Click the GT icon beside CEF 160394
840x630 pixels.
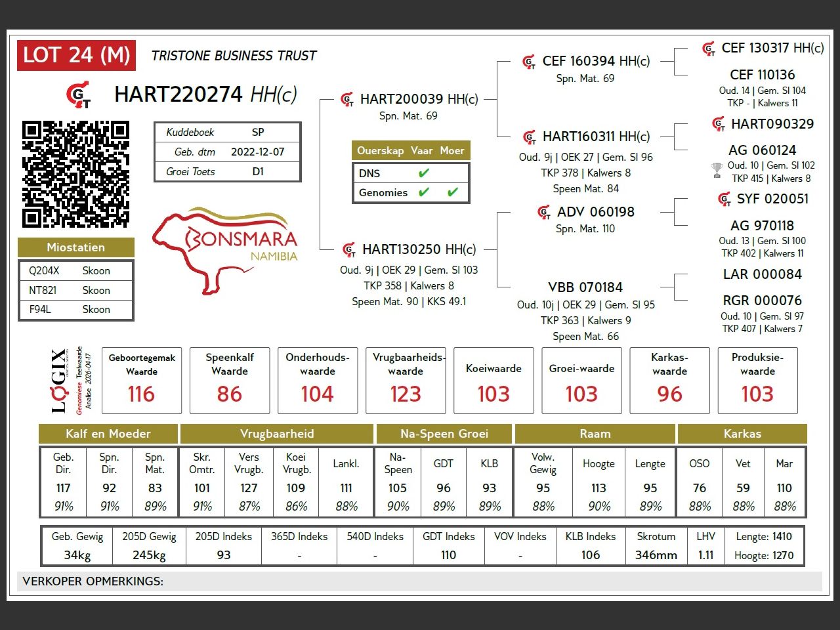[x=529, y=62]
